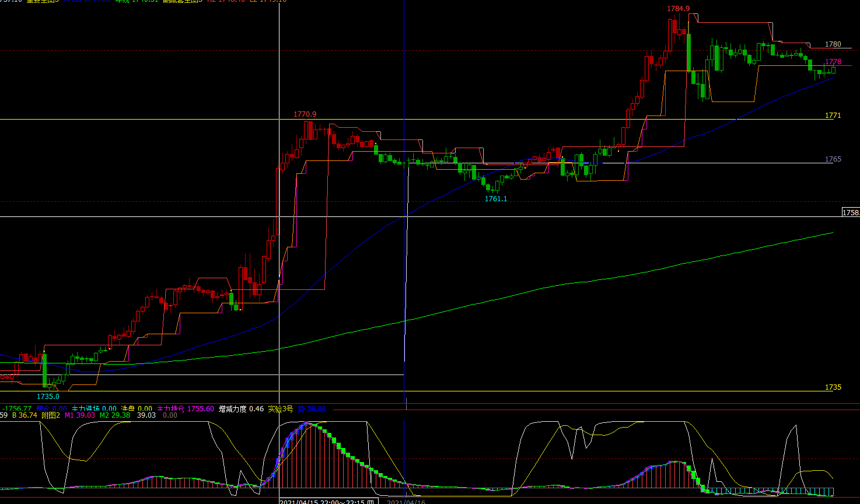
Task: Click the 附图2 sub-chart indicator label
Action: (51, 415)
